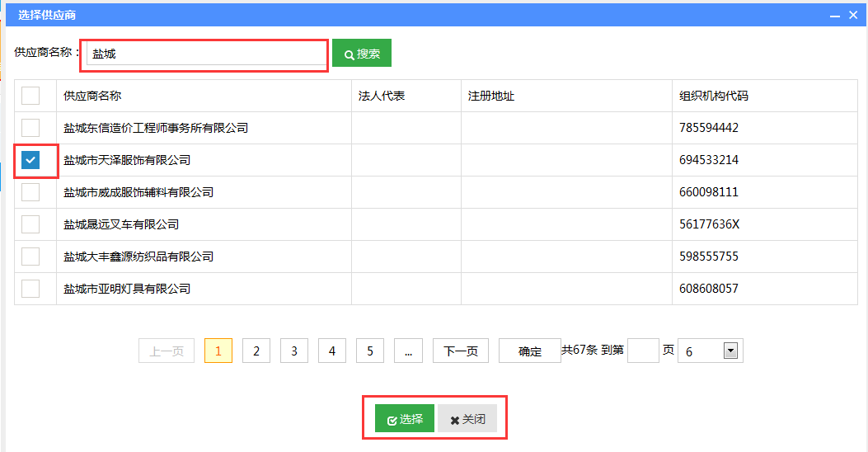
Task: Go to page 2 in pagination
Action: coord(256,351)
